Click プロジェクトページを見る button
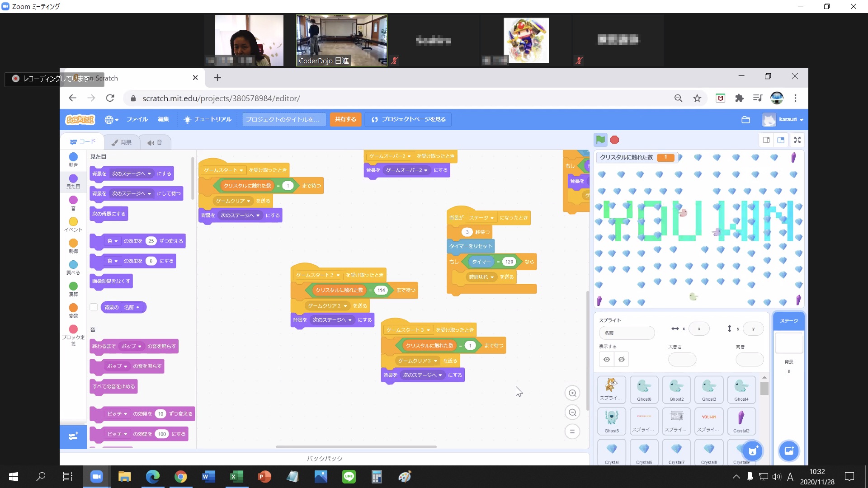 (x=408, y=119)
